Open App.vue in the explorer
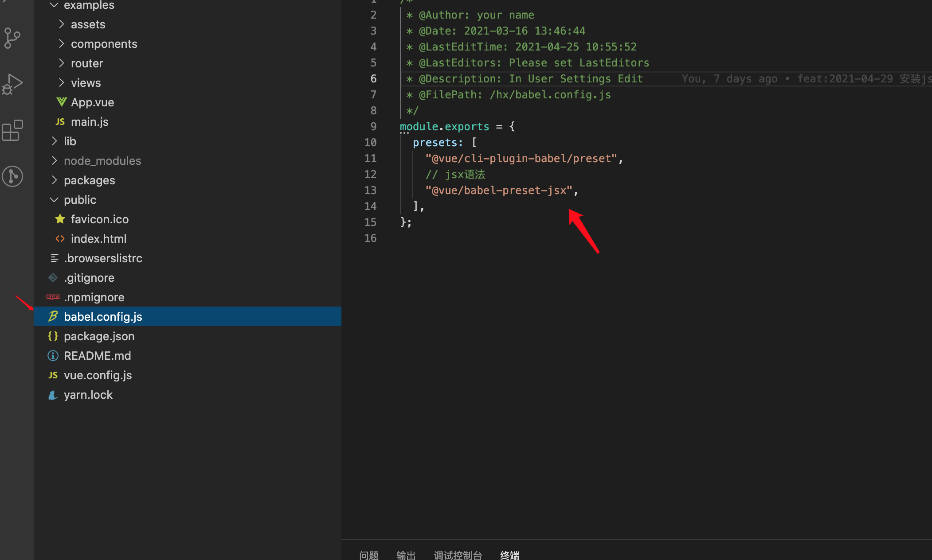The image size is (932, 560). point(188,102)
